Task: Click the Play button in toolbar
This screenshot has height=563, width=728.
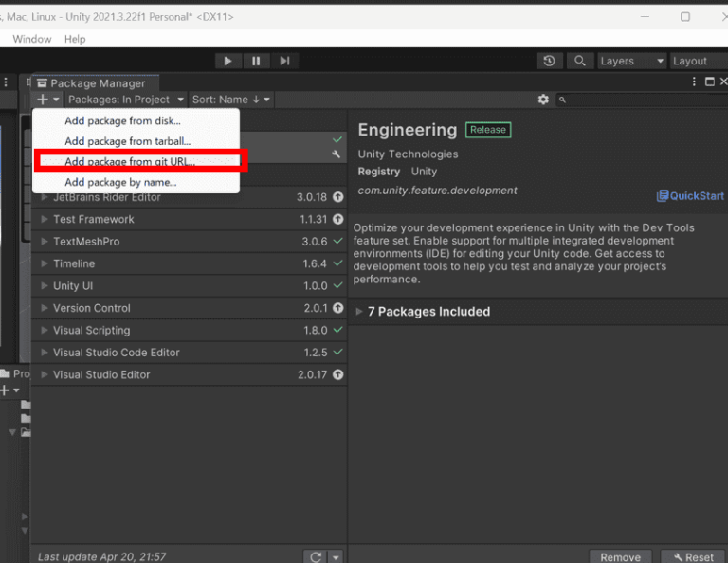Action: [x=227, y=61]
